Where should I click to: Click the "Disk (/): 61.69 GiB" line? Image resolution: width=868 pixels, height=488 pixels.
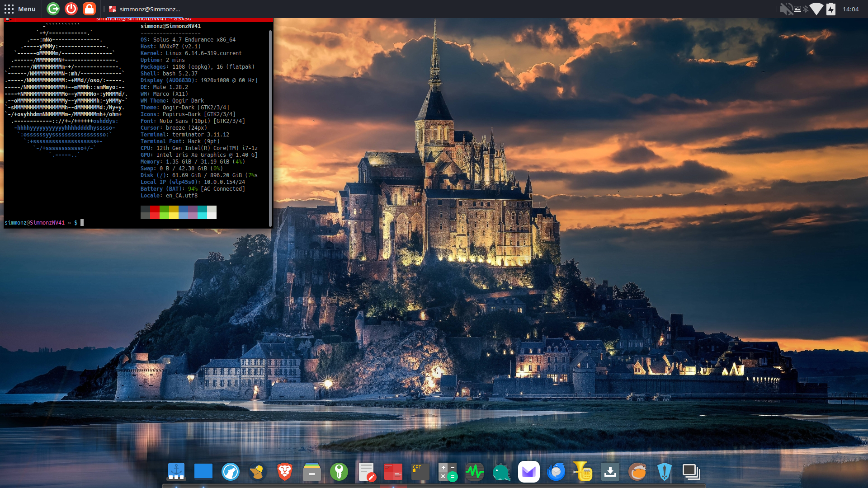click(199, 175)
